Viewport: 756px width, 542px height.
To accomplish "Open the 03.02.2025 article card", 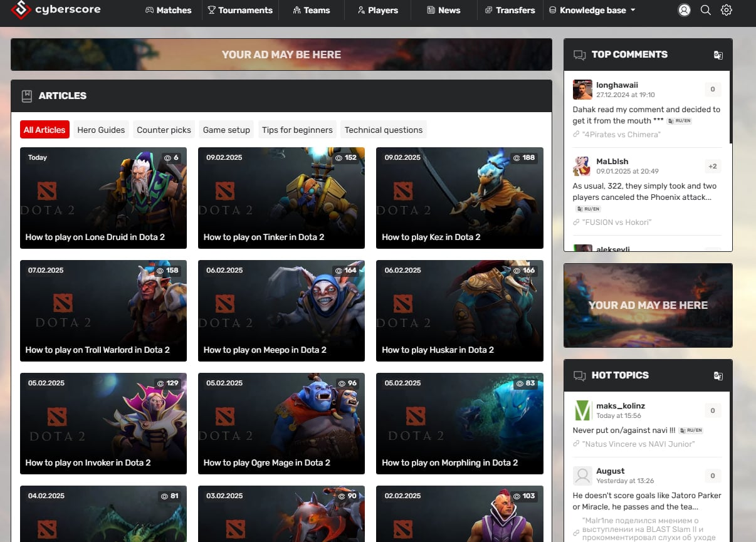I will pos(281,514).
